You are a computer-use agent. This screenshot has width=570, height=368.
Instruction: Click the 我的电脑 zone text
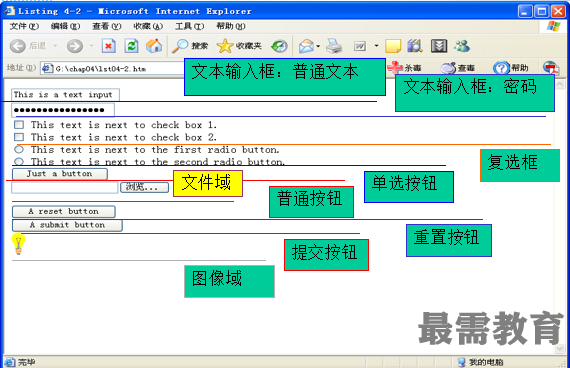[x=486, y=362]
